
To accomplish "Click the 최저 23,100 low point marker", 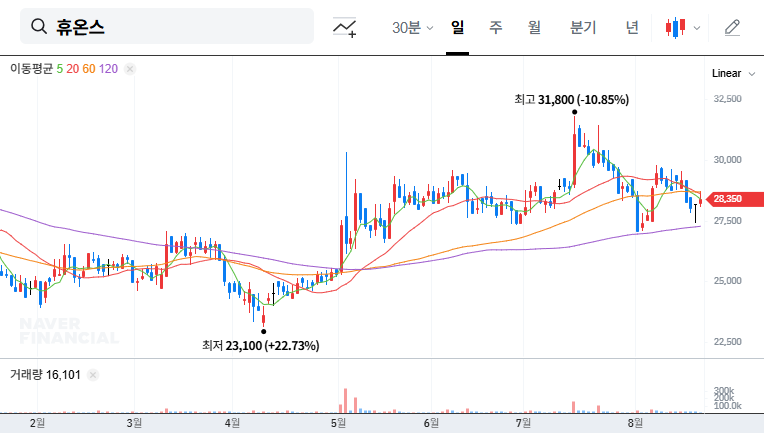I will [x=263, y=331].
